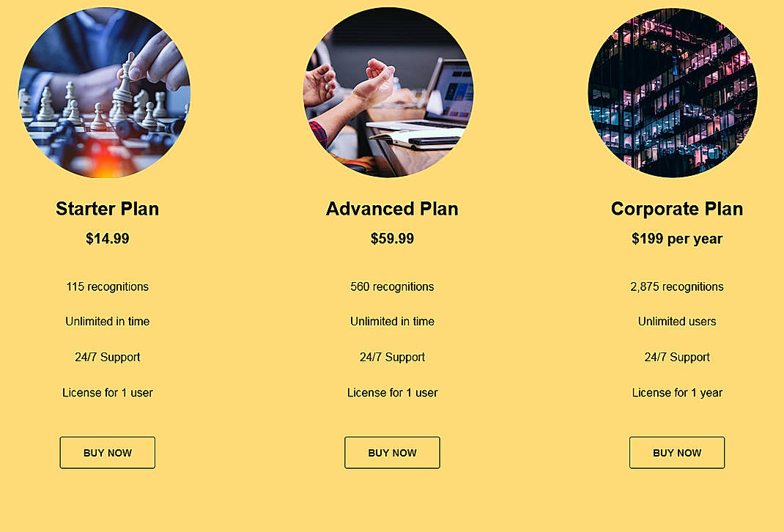Click Unlimited users under Corporate Plan
This screenshot has width=784, height=532.
(x=676, y=322)
